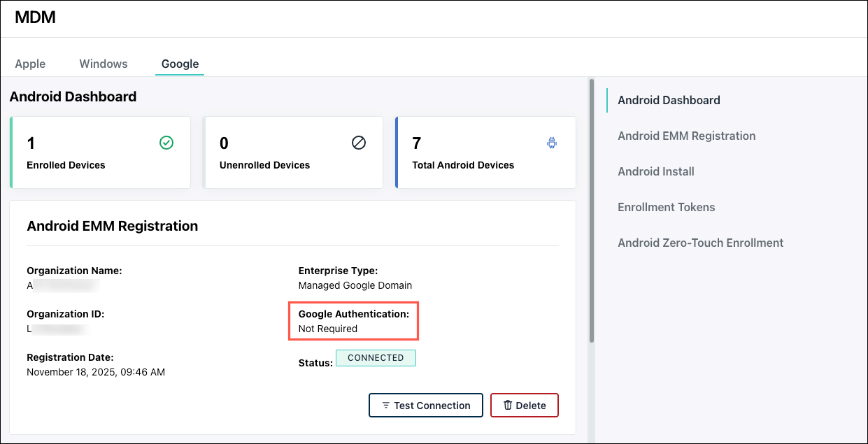Click the CONNECTED status badge
Screen dimensions: 868x444
[376, 358]
